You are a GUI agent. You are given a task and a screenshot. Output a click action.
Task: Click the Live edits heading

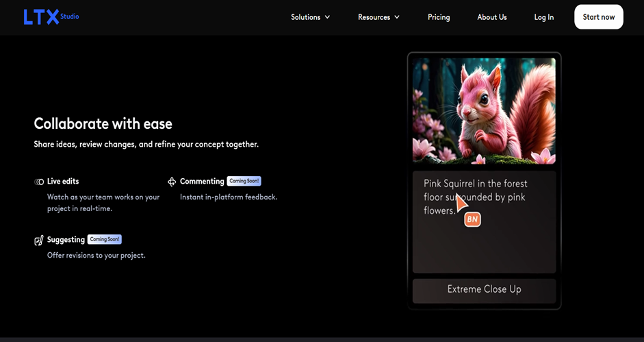pyautogui.click(x=63, y=182)
